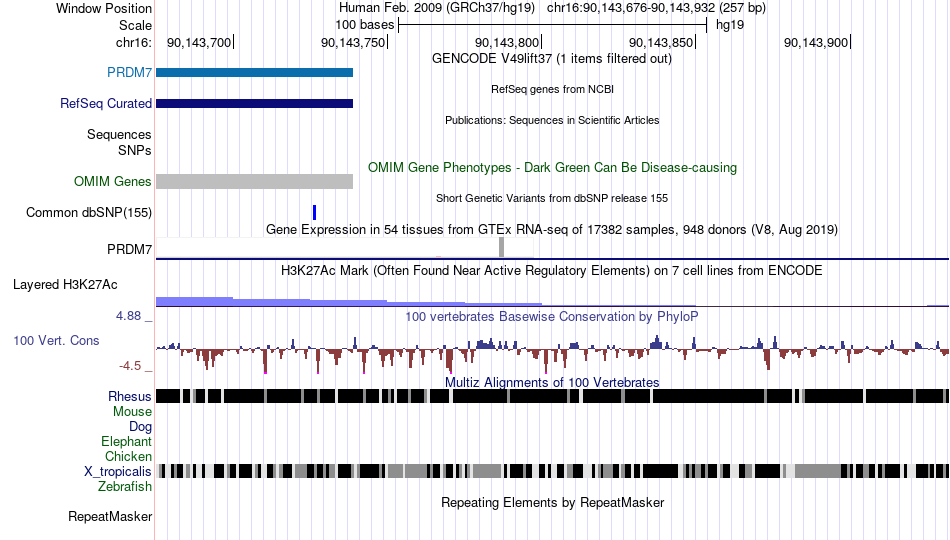Click the 100 Vert. Cons track label

point(56,341)
